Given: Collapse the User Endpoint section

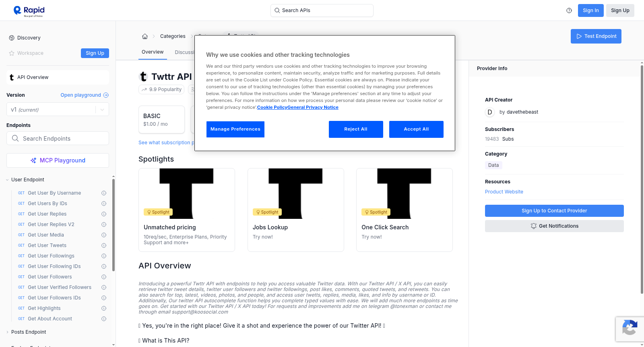Looking at the screenshot, I should pyautogui.click(x=27, y=180).
